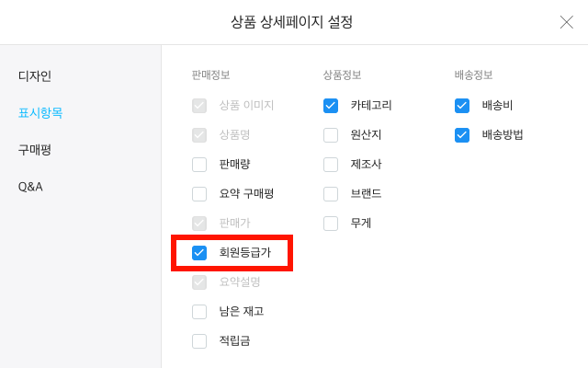Check the 원산지 option
The image size is (588, 368).
[331, 134]
